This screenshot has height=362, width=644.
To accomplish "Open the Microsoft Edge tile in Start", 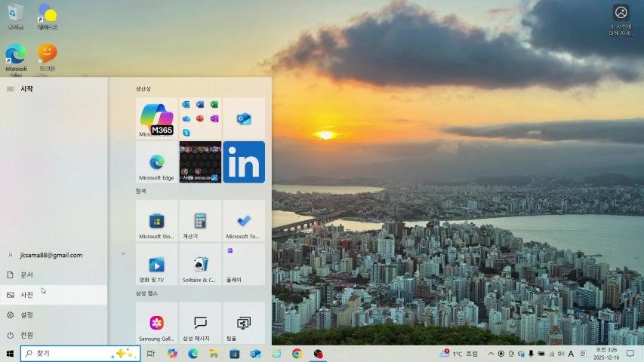I will pos(157,161).
